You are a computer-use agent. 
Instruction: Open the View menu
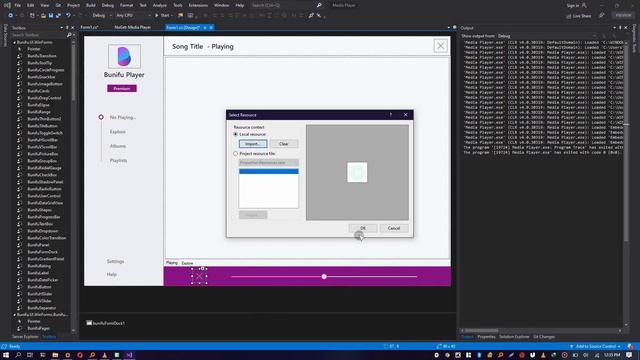[x=44, y=5]
